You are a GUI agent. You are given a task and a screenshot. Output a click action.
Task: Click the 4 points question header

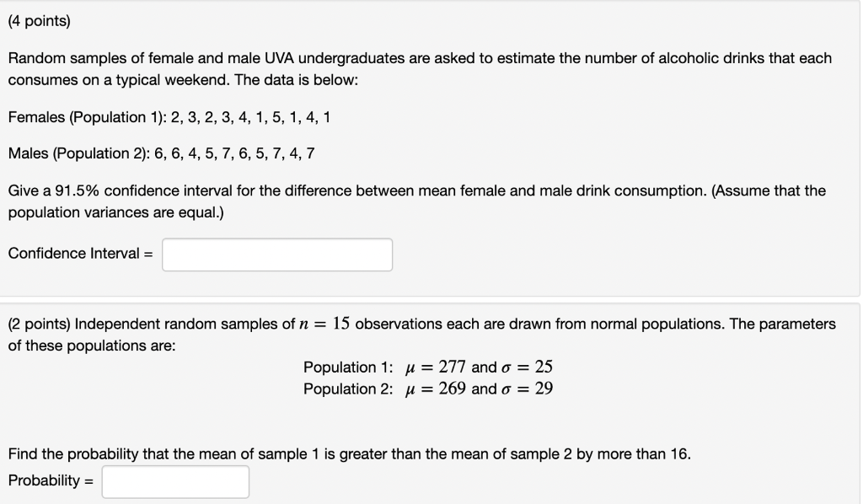[38, 19]
